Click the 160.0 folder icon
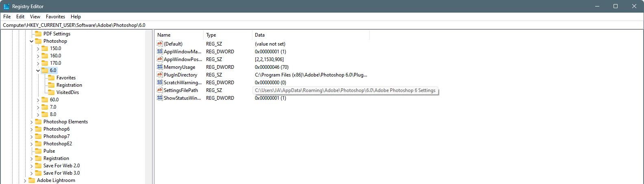644x184 pixels. (45, 56)
